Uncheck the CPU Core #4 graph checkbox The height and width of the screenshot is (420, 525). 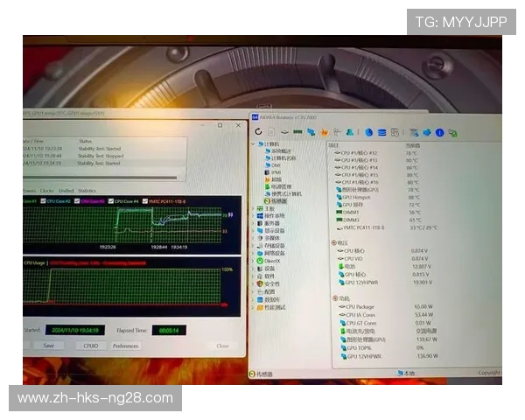coord(110,201)
